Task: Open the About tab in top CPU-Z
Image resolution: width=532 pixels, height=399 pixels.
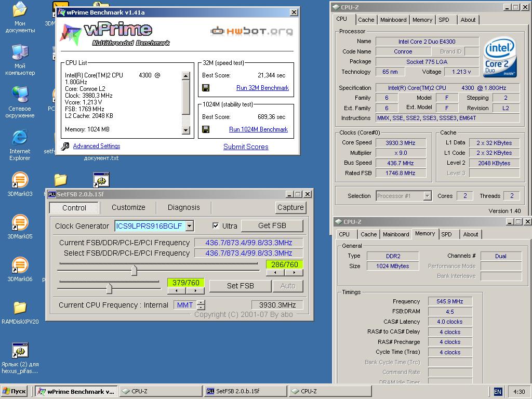Action: [x=468, y=20]
